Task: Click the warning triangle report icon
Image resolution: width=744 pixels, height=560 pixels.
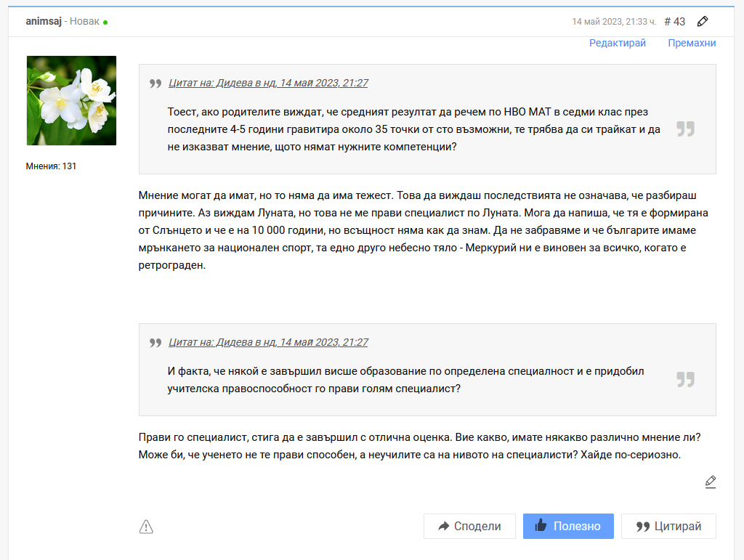Action: click(x=146, y=527)
